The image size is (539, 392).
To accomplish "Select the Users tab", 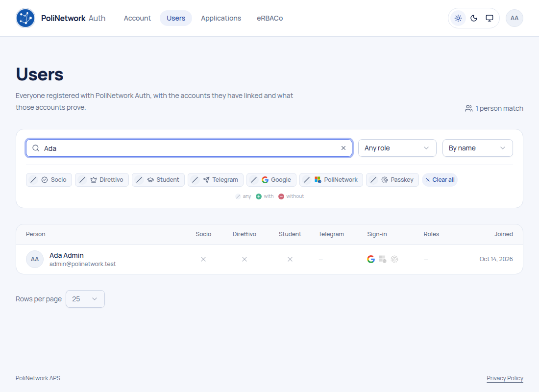I will point(176,18).
